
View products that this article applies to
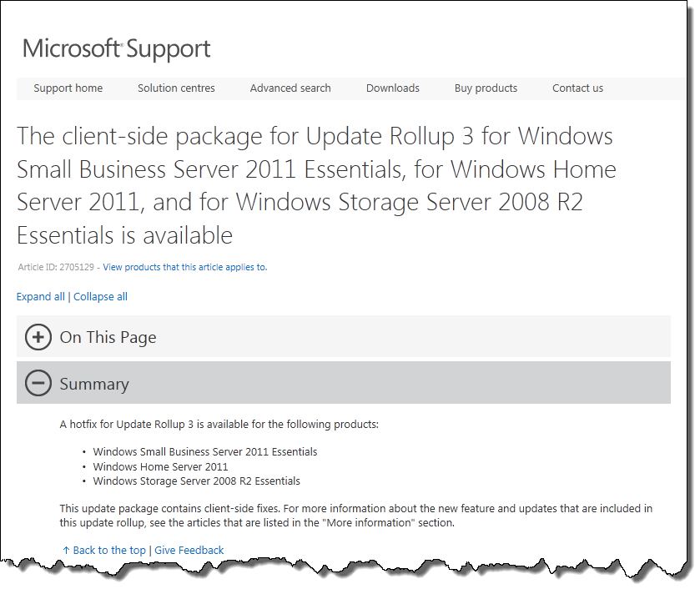coord(185,267)
